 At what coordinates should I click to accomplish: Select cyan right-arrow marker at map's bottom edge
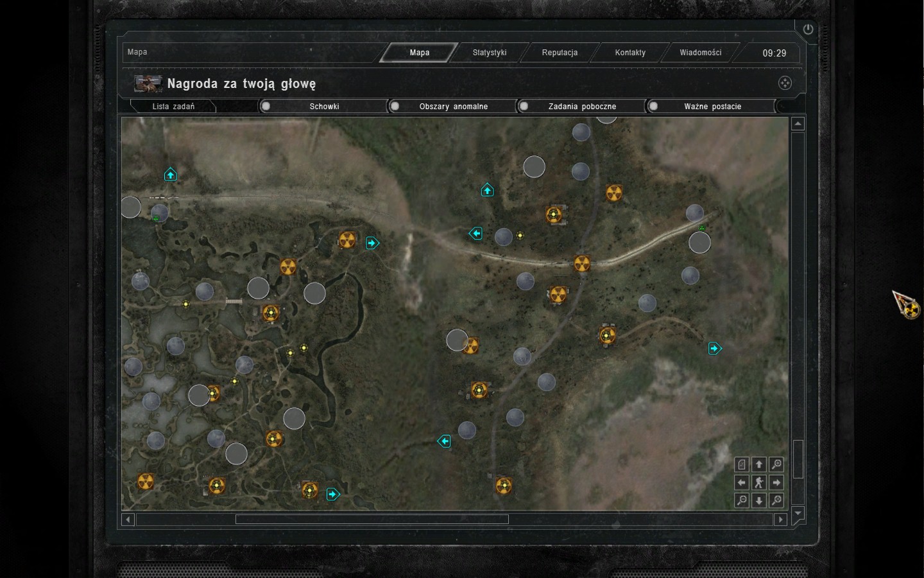332,494
